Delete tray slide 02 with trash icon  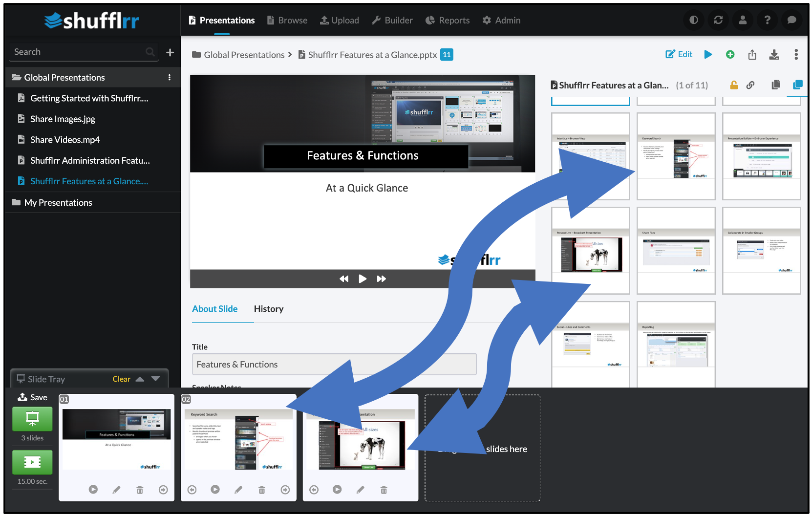tap(262, 490)
